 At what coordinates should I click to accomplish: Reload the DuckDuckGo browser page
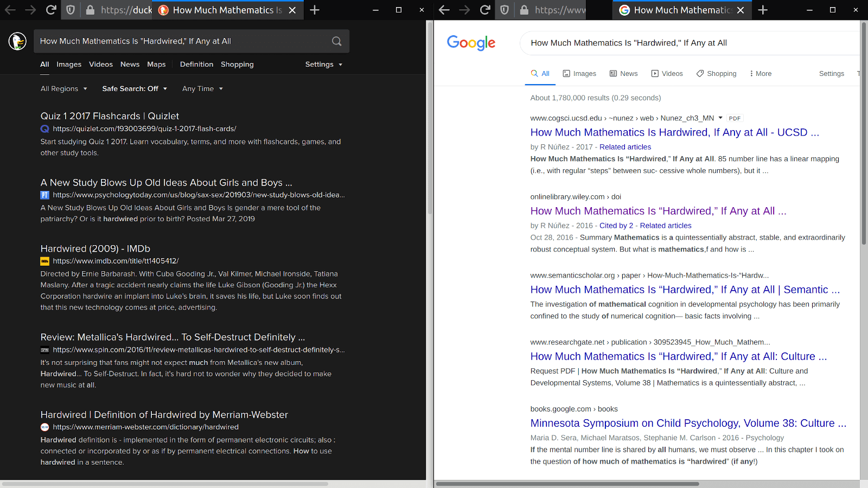51,10
